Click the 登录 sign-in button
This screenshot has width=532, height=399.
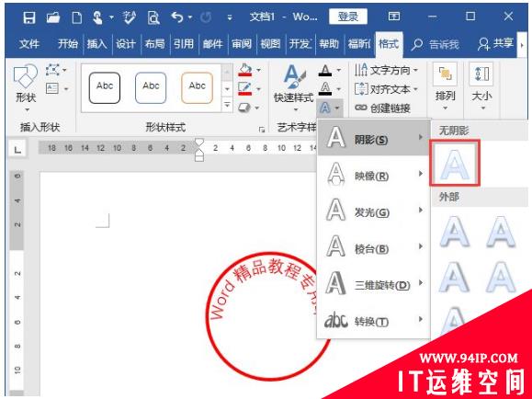347,17
